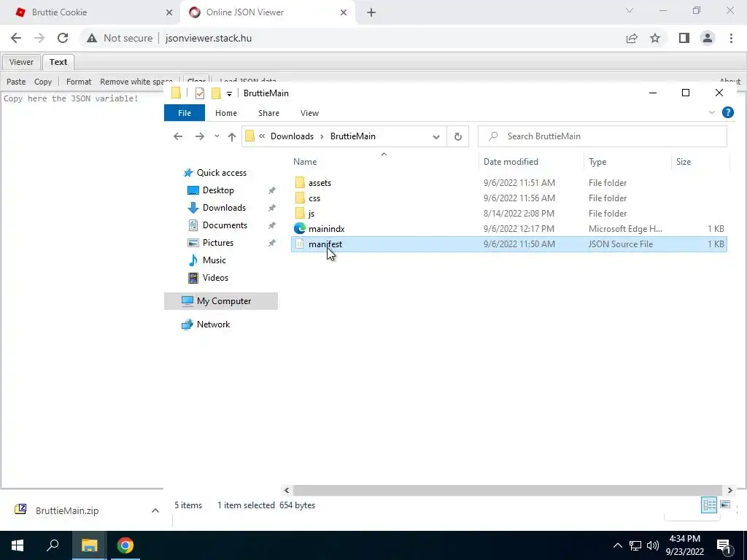747x560 pixels.
Task: Open Explorer help question mark icon
Action: click(x=727, y=112)
